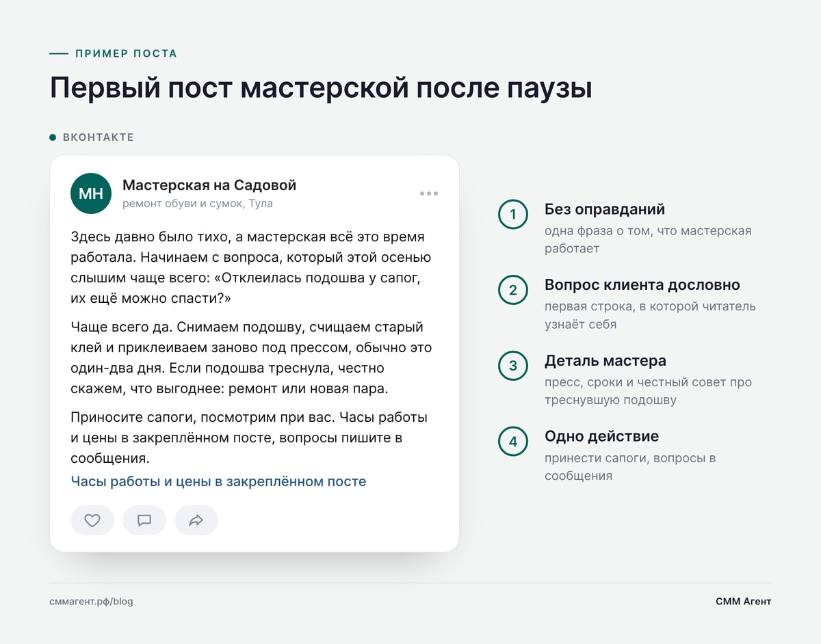Click the post paragraph starting Здесь давно было тихо

(251, 268)
